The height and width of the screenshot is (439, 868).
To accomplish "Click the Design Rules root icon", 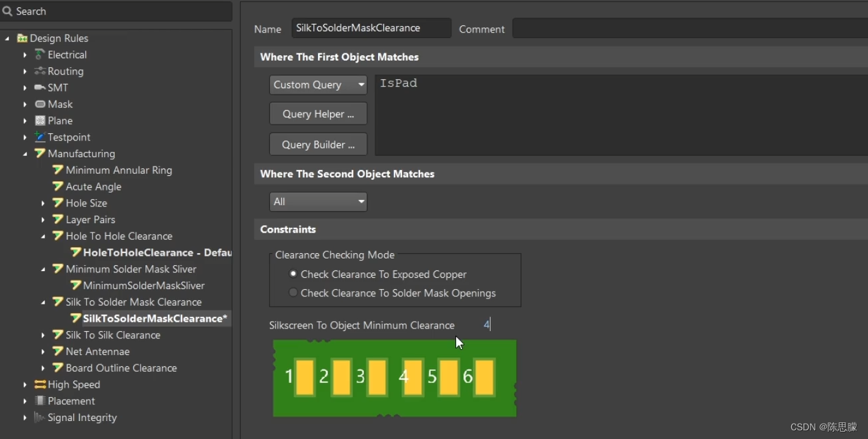I will [22, 39].
